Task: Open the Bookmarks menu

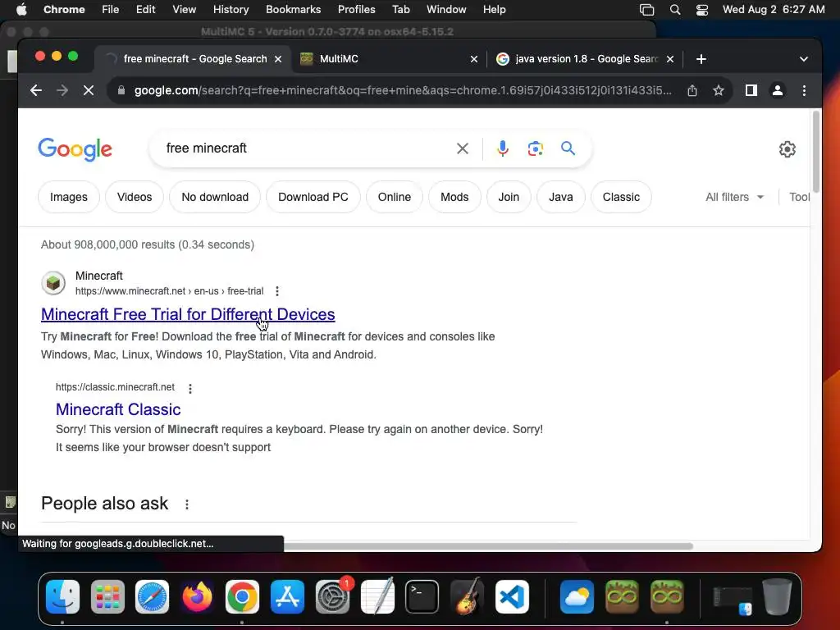Action: (293, 10)
